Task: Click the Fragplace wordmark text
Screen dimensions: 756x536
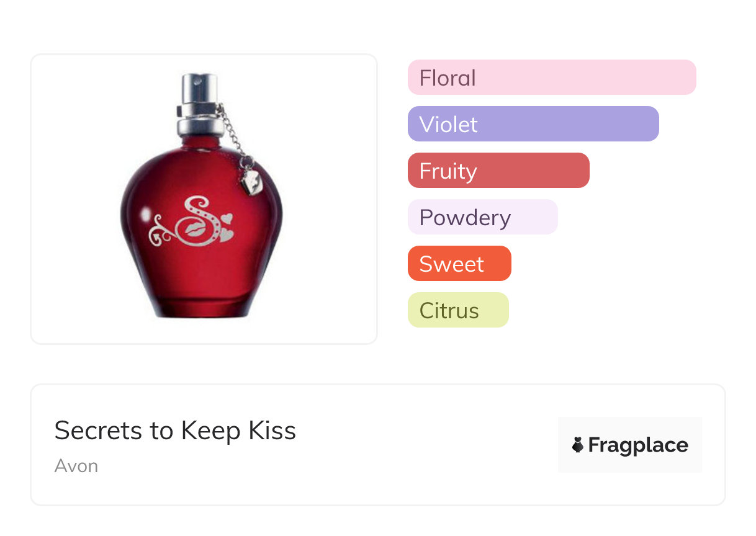Action: point(638,445)
